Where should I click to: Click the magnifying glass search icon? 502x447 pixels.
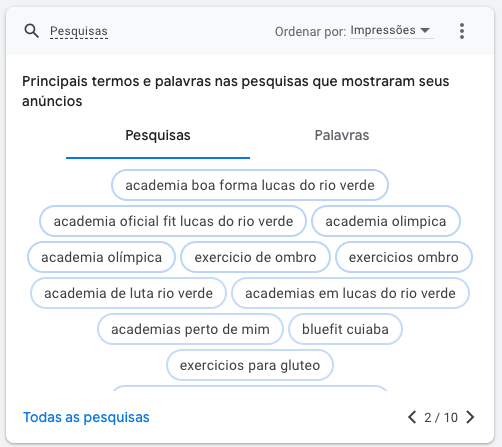(x=32, y=31)
